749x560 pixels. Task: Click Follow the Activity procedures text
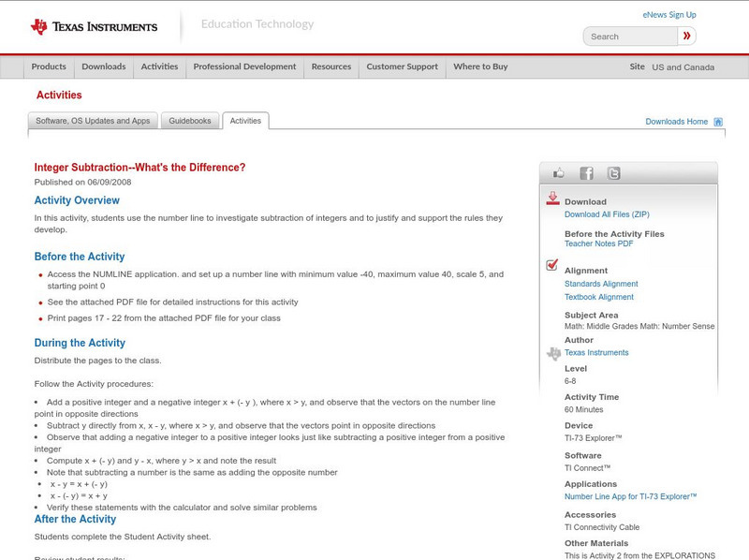(94, 384)
